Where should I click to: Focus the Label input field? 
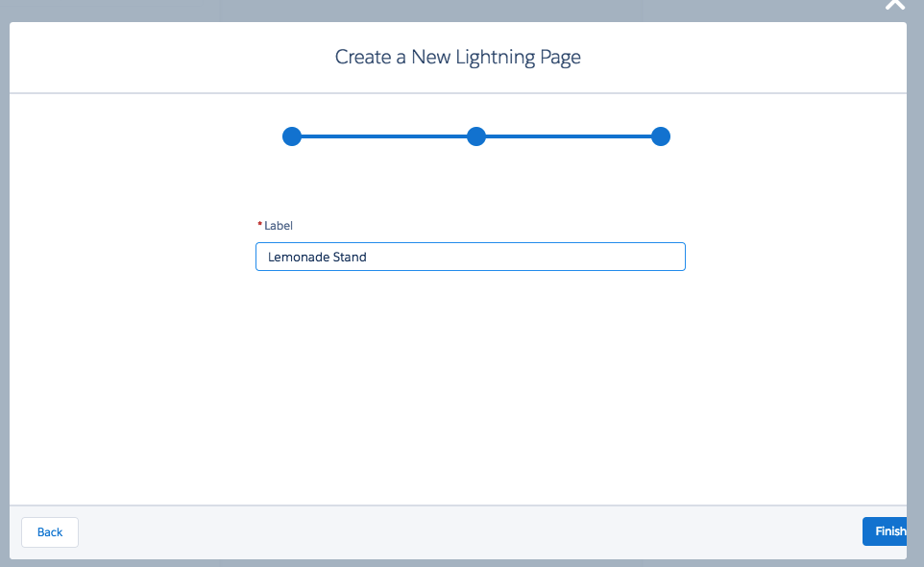pos(470,257)
